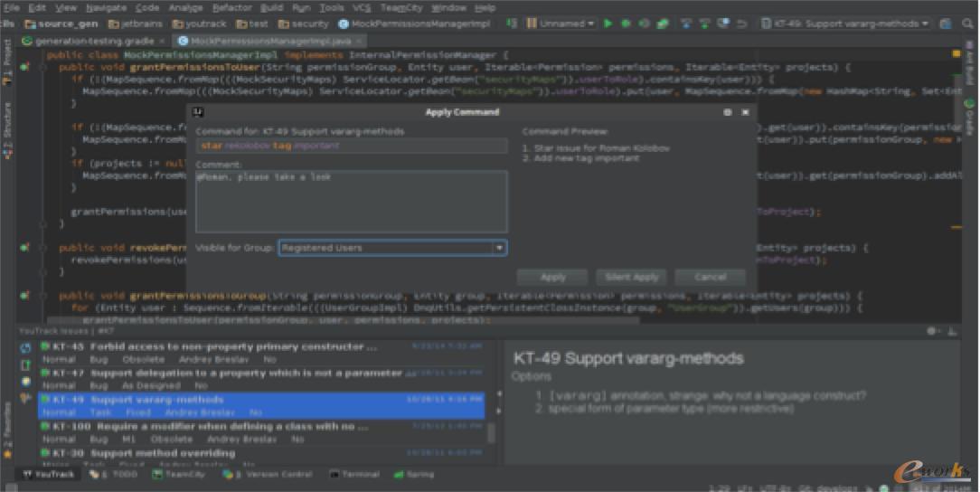Open the Project tool window sidebar tab
The height and width of the screenshot is (492, 980).
click(7, 61)
